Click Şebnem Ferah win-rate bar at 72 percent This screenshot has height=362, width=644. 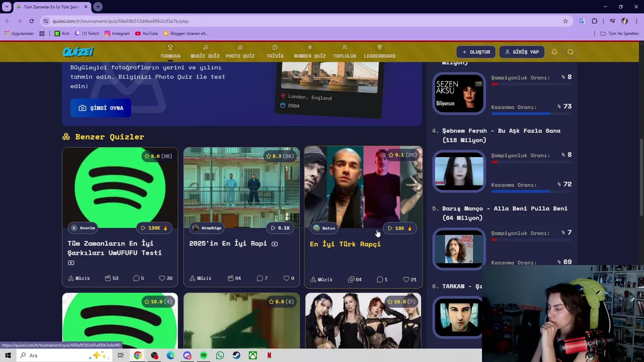point(531,192)
